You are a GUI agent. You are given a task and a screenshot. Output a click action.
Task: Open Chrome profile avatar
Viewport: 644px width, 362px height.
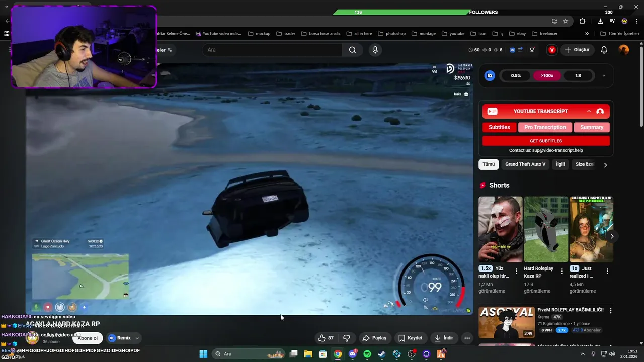(624, 21)
